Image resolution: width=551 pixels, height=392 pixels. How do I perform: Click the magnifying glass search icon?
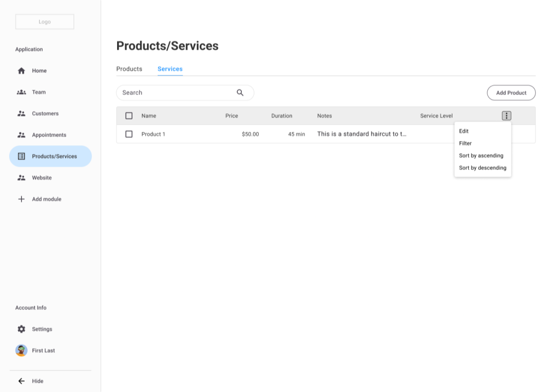240,92
